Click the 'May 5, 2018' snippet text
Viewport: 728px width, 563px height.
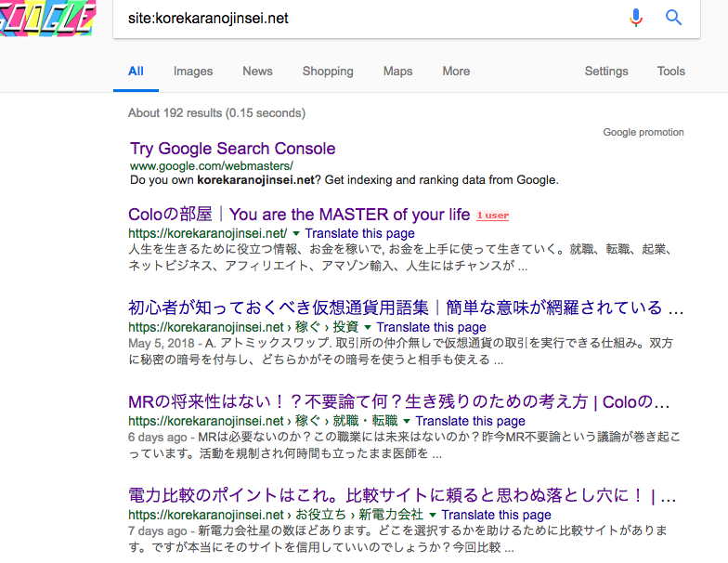click(162, 344)
